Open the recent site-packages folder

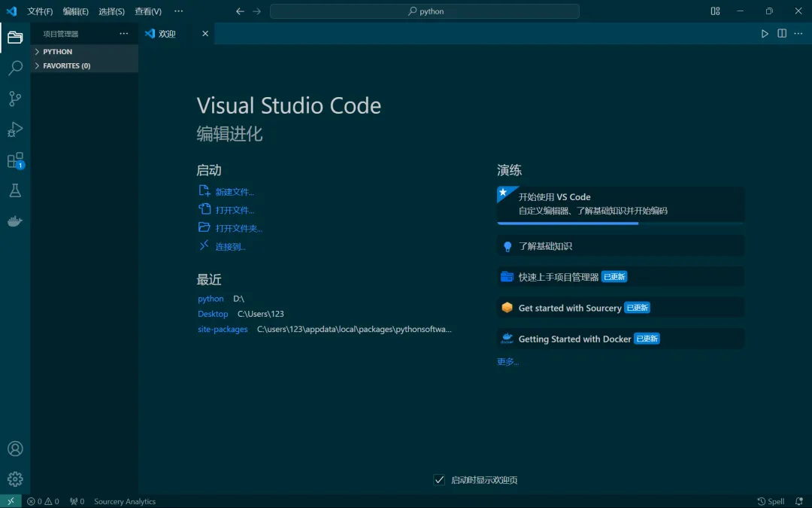[x=223, y=330]
